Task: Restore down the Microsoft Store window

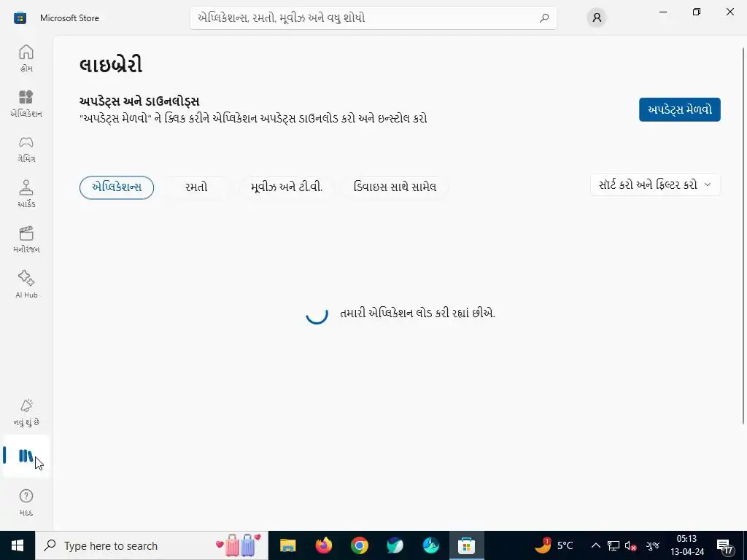Action: click(x=697, y=12)
